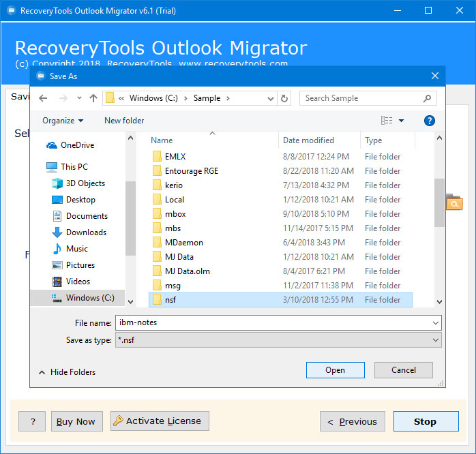Click the file list scroll down arrow

[439, 302]
